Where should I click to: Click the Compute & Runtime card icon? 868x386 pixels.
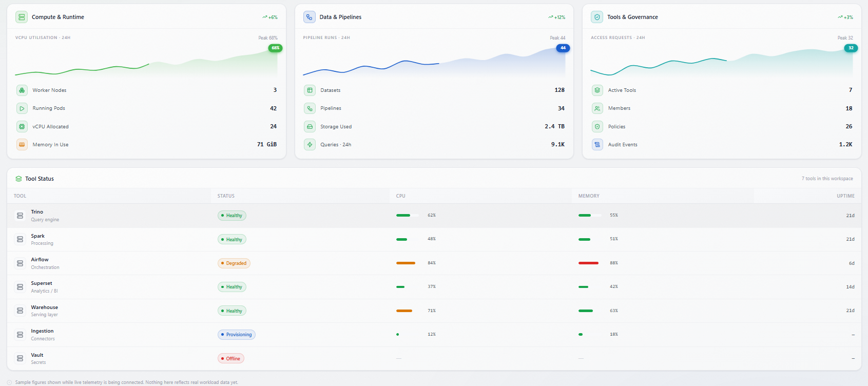[x=22, y=17]
